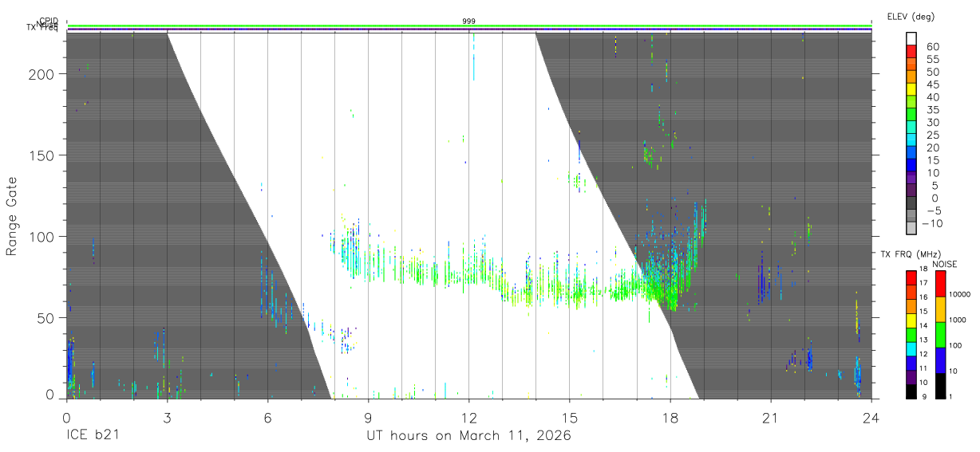
Task: Click the "ELEV (deg)" colorbar title
Action: coord(911,17)
